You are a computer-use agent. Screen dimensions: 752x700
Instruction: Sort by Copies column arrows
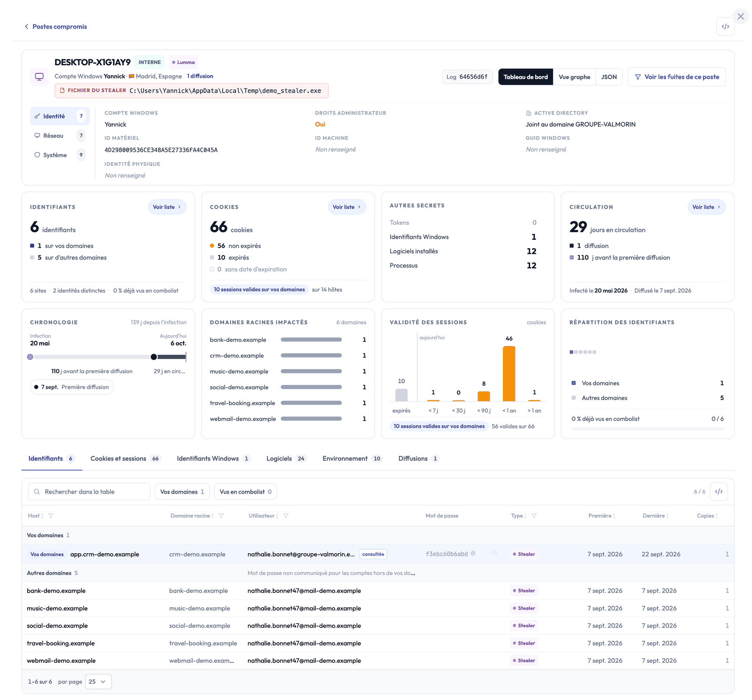click(716, 516)
